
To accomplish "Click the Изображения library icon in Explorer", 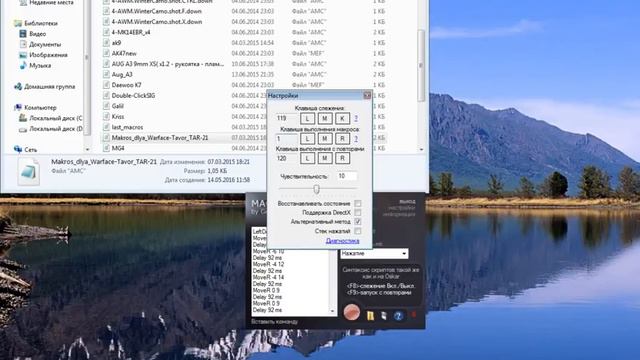I will click(23, 55).
